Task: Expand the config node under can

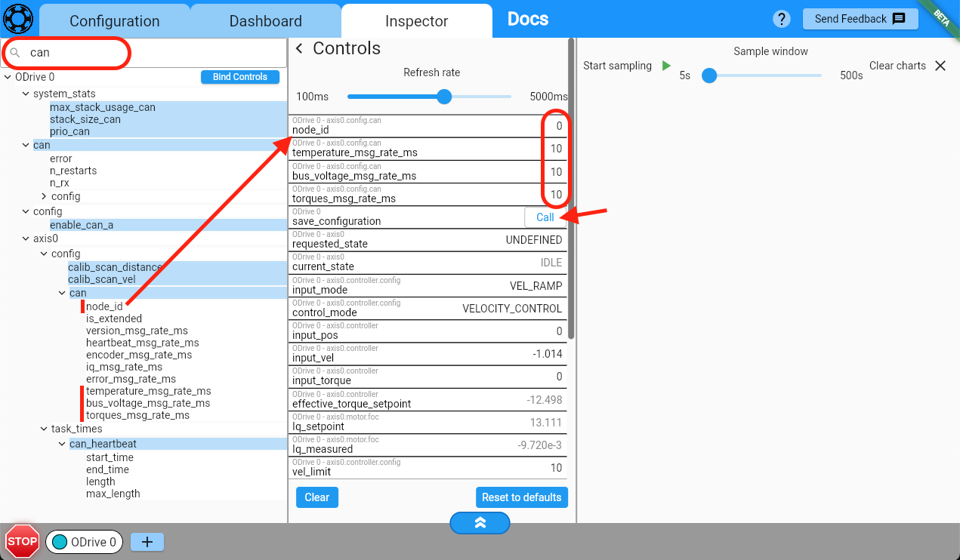Action: click(44, 196)
